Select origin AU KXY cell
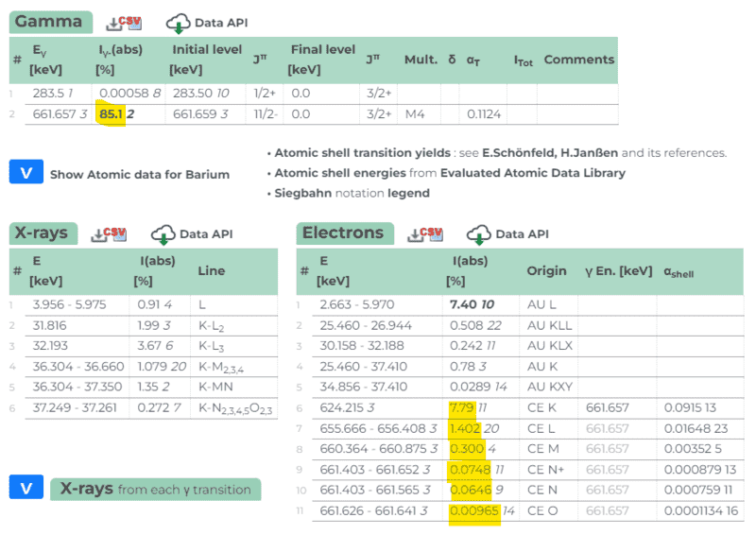Screen dimensions: 756x535 550,387
